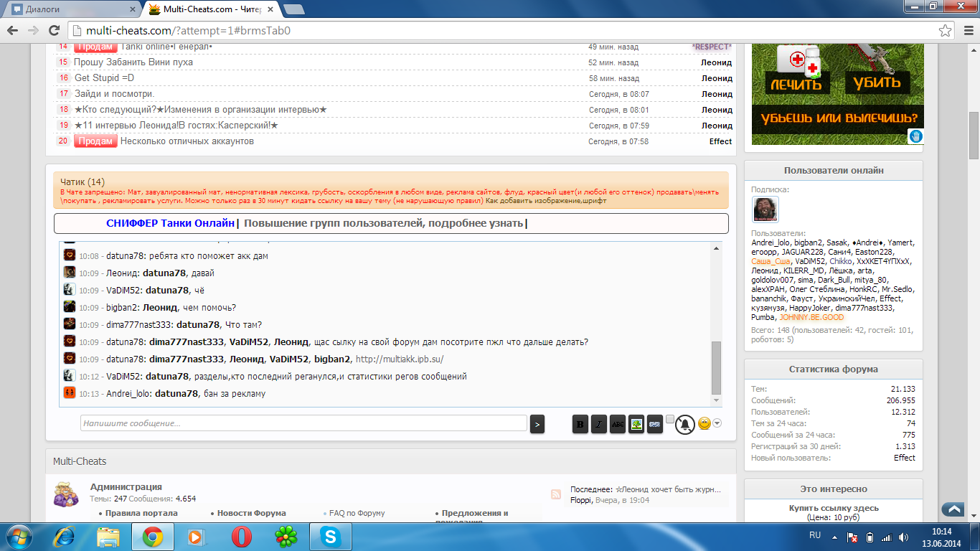Click the chat scrollbar up arrow
980x551 pixels.
tap(716, 248)
